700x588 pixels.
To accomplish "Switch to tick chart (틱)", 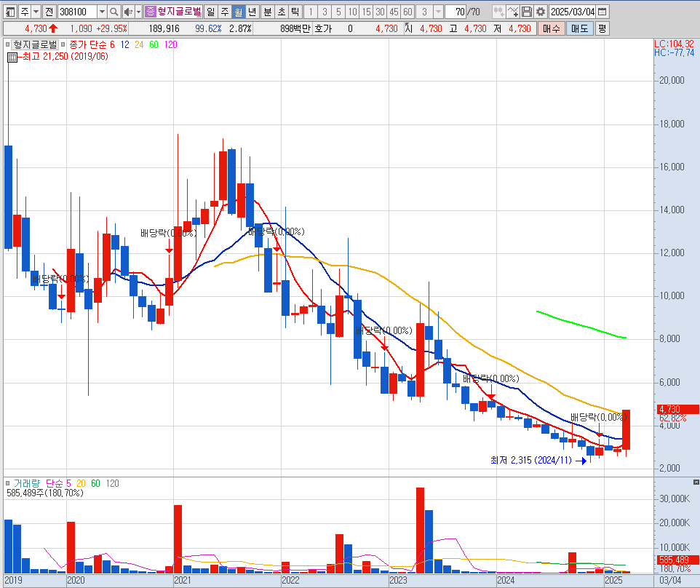I will click(295, 12).
